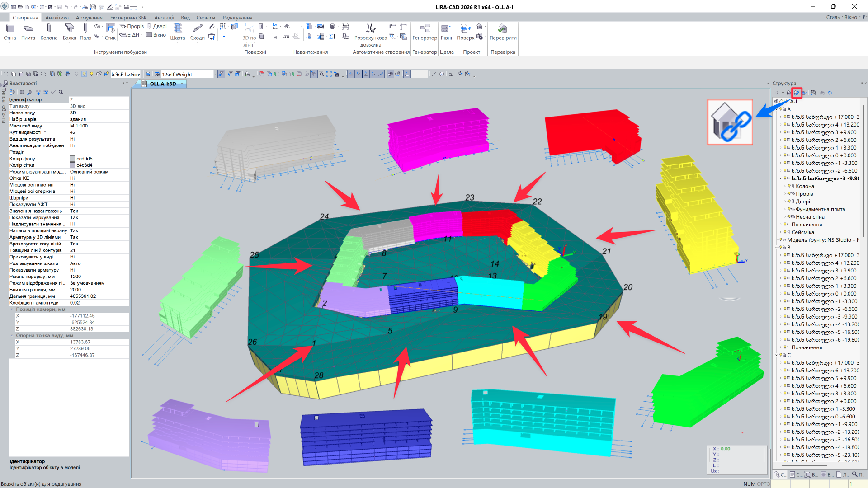
Task: Click the highlighted link icon in Структура toolbar
Action: 797,93
